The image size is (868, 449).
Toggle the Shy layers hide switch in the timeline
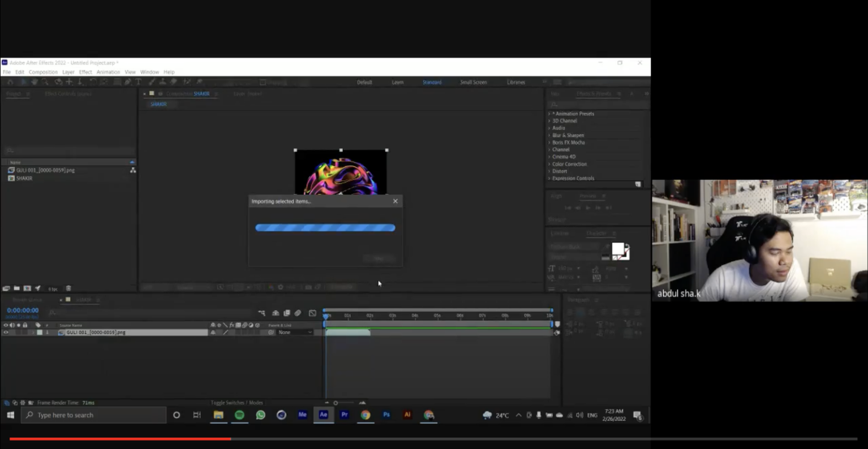click(x=276, y=313)
